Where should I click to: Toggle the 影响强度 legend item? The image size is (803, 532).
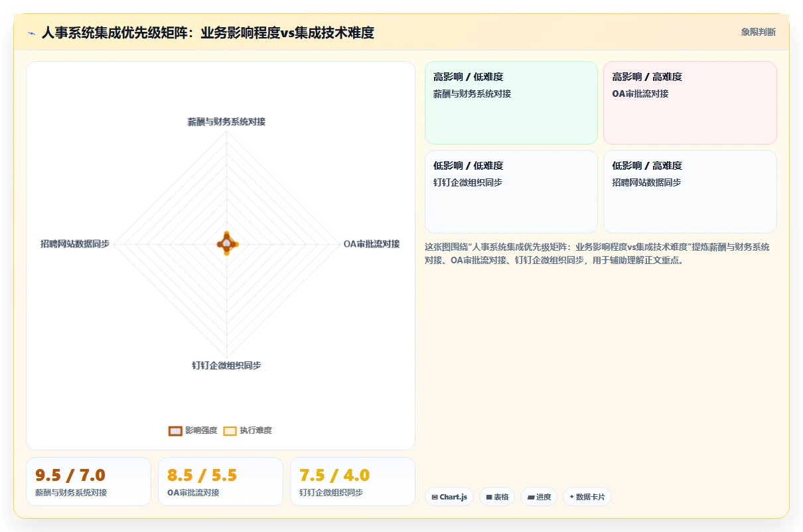tap(193, 431)
